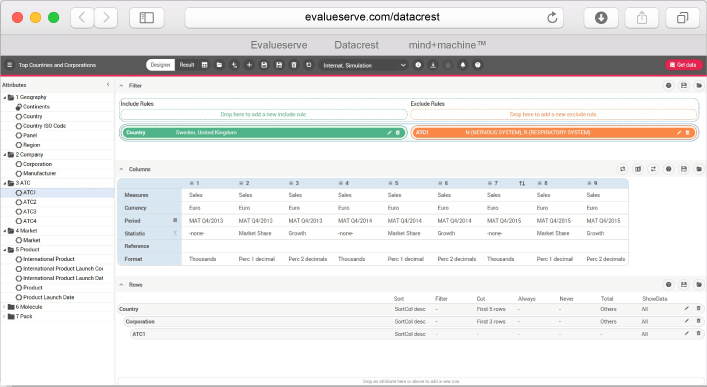Select Continents item in Geography tree
707x387 pixels.
pos(32,107)
